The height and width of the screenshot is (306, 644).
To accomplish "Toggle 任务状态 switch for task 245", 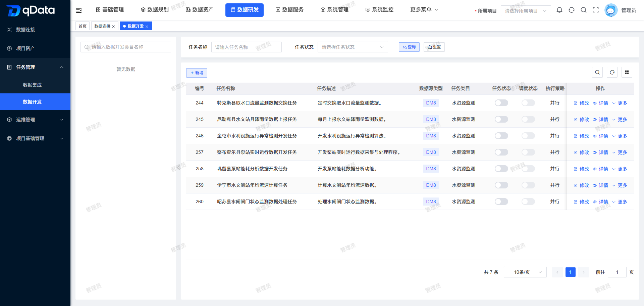I will [x=501, y=119].
